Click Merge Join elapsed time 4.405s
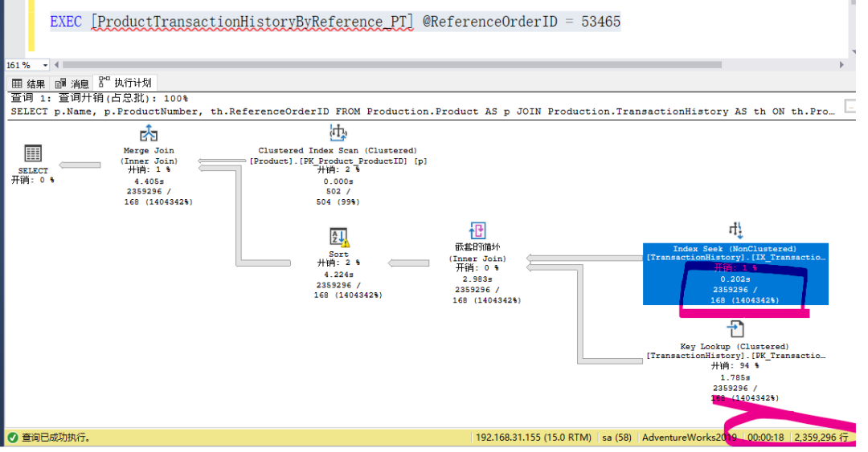This screenshot has width=868, height=452. (x=149, y=181)
